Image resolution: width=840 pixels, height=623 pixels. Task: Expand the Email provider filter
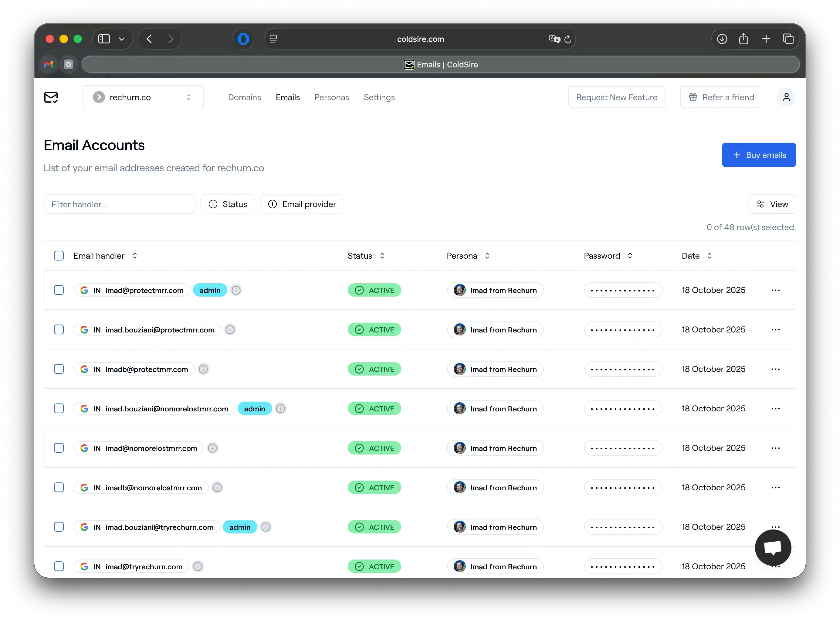302,204
